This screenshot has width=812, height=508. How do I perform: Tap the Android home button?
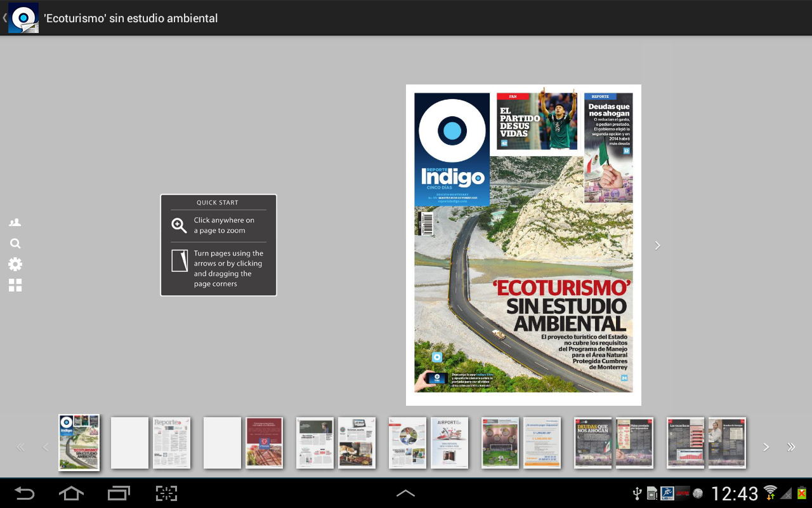71,493
